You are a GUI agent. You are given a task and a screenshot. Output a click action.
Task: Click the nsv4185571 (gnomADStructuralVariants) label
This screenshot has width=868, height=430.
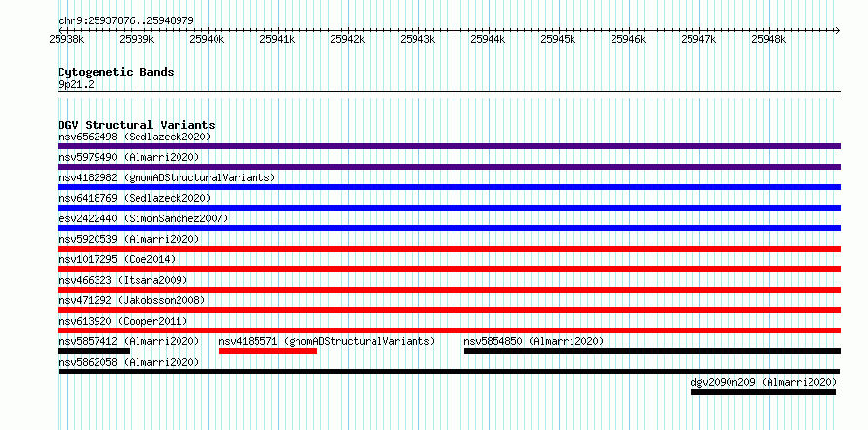[327, 341]
